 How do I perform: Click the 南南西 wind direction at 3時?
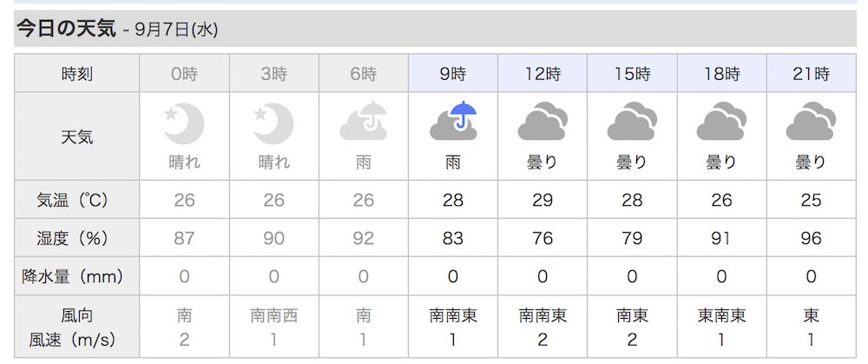point(273,316)
